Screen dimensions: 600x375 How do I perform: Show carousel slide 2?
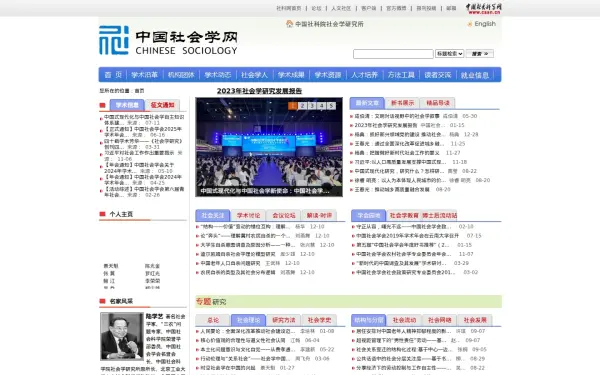[x=302, y=106]
